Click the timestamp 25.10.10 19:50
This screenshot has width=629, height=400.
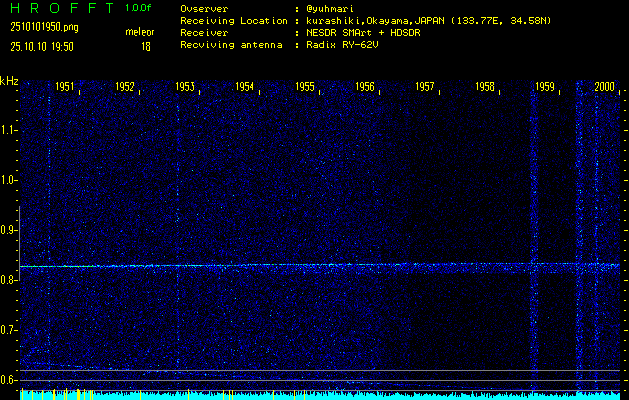pyautogui.click(x=42, y=47)
